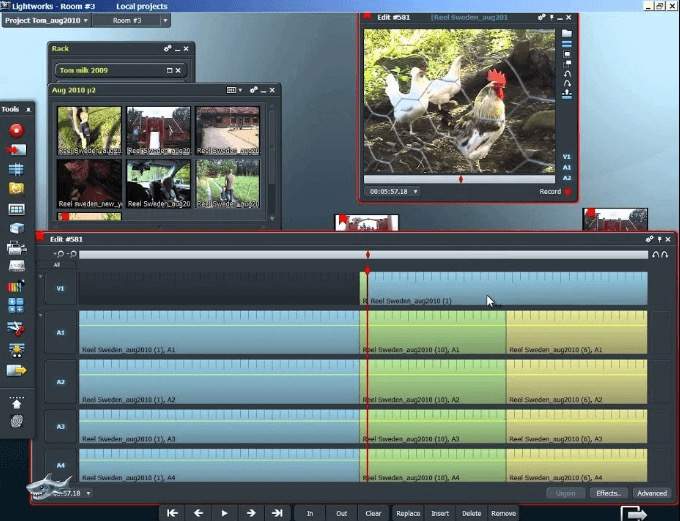Open the Aug 2010 bin view dropdown
This screenshot has width=680, height=521.
click(x=233, y=90)
